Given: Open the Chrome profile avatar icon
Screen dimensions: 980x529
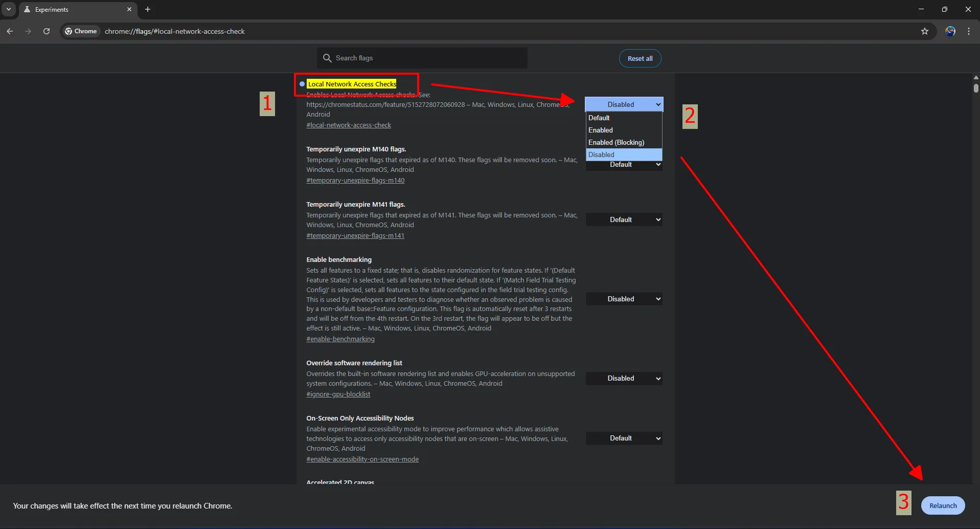Looking at the screenshot, I should 950,31.
